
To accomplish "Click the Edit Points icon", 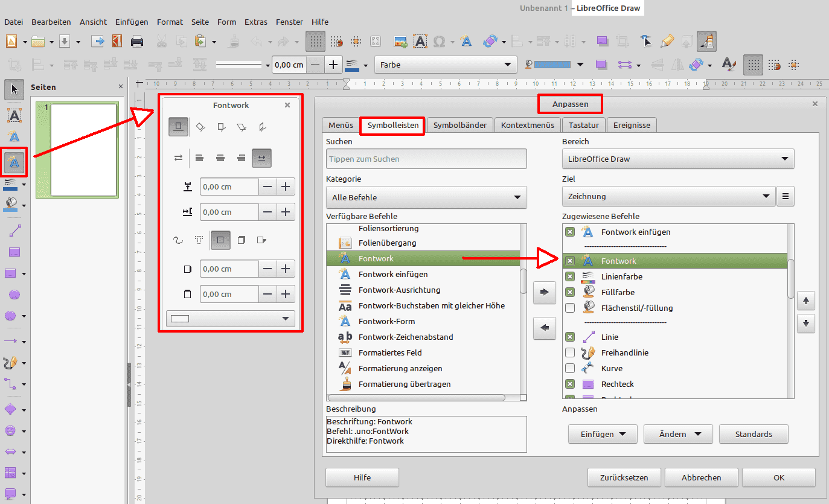I will coord(646,41).
